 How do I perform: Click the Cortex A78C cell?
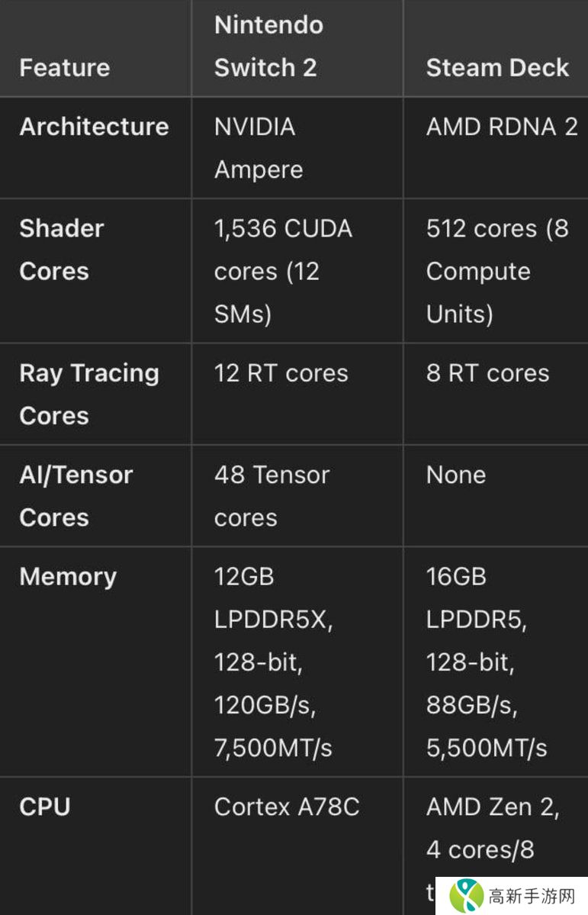click(287, 807)
